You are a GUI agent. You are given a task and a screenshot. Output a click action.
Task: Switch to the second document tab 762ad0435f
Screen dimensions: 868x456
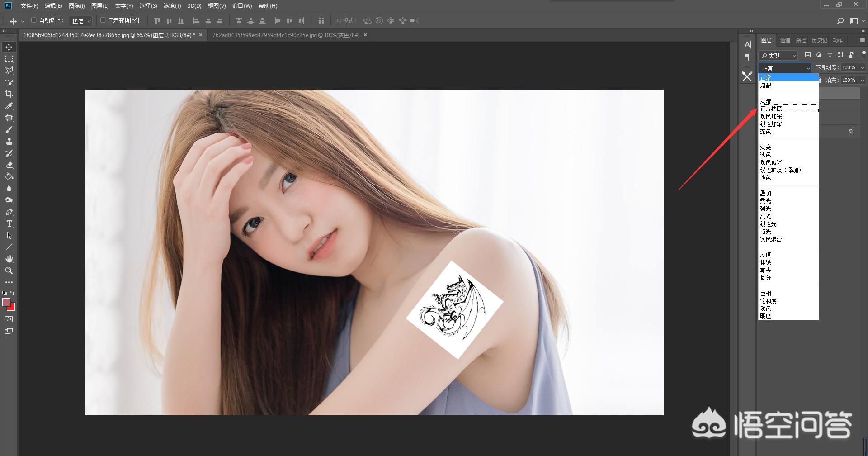[x=286, y=35]
